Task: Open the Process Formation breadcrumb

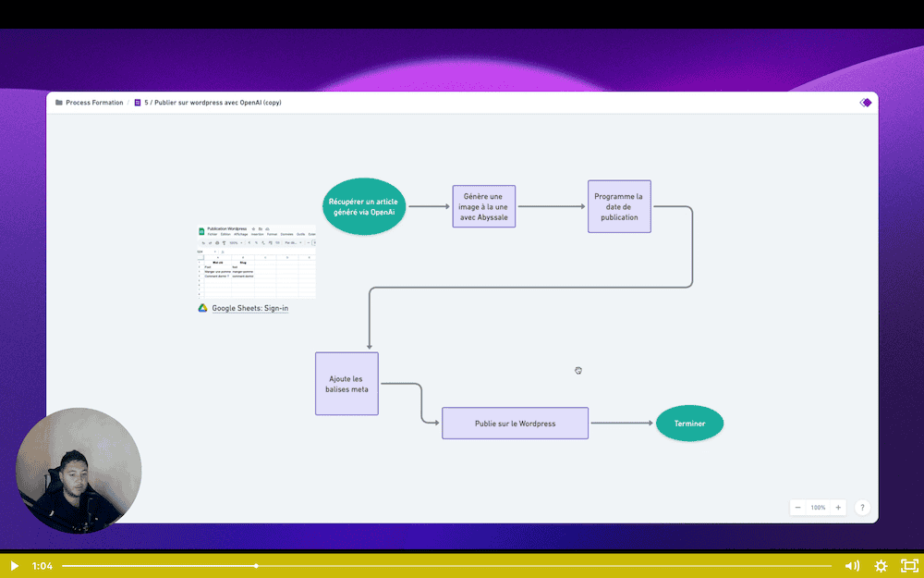Action: pos(94,103)
